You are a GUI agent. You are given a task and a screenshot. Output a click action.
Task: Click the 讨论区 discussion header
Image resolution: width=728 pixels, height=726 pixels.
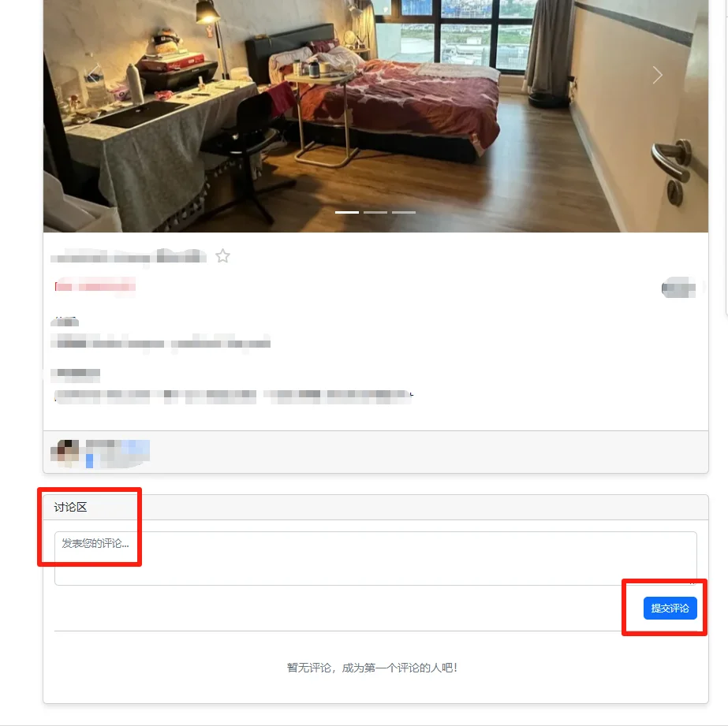point(70,507)
